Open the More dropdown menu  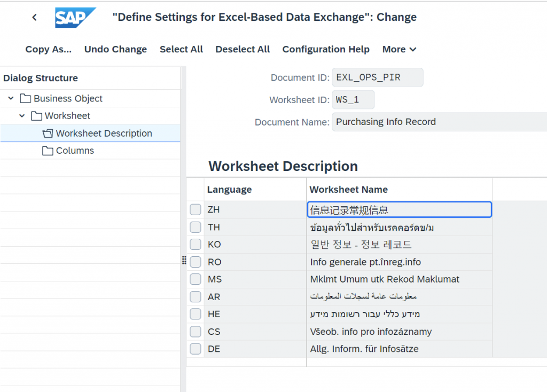tap(399, 49)
